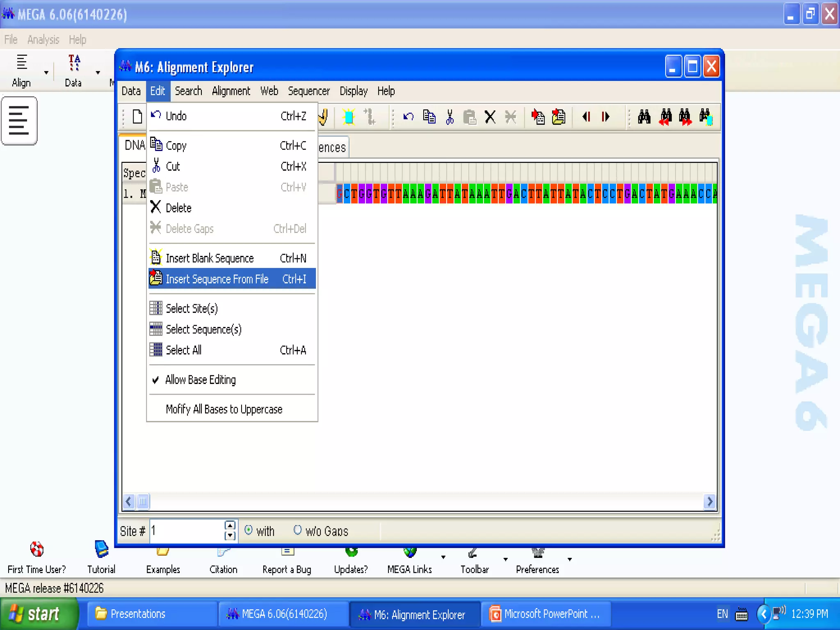Expand the MEGA Links dropdown arrow
Image resolution: width=840 pixels, height=630 pixels.
pos(443,557)
